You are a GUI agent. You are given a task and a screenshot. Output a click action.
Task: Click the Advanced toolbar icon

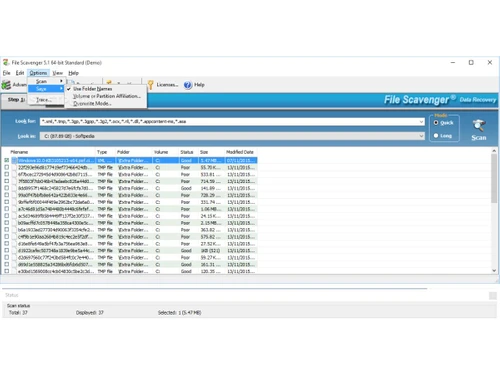(x=6, y=85)
